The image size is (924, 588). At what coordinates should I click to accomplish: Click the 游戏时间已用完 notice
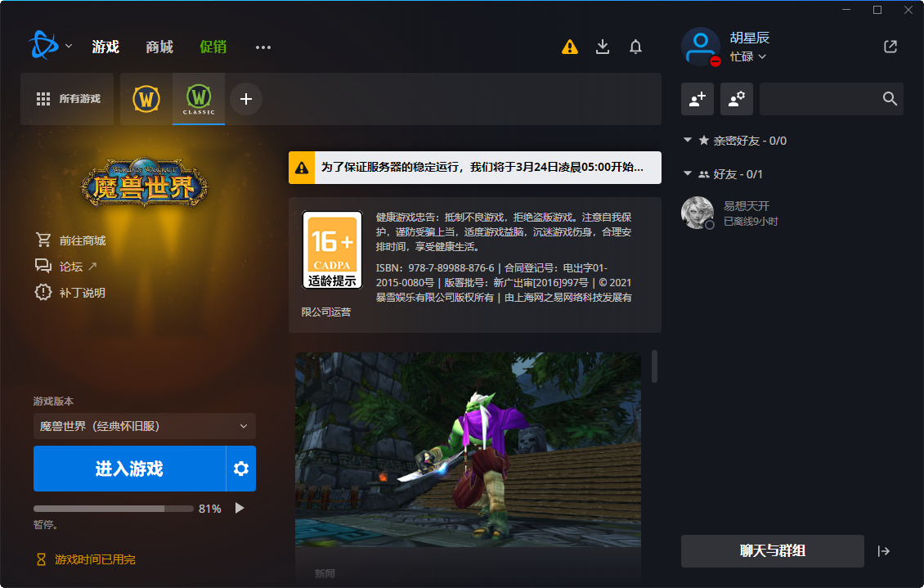pos(95,559)
